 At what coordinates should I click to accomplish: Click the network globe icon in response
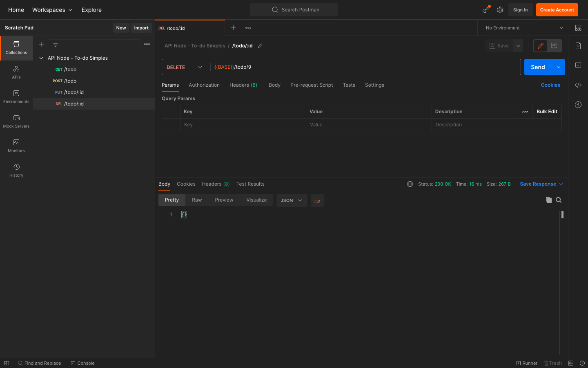coord(410,184)
